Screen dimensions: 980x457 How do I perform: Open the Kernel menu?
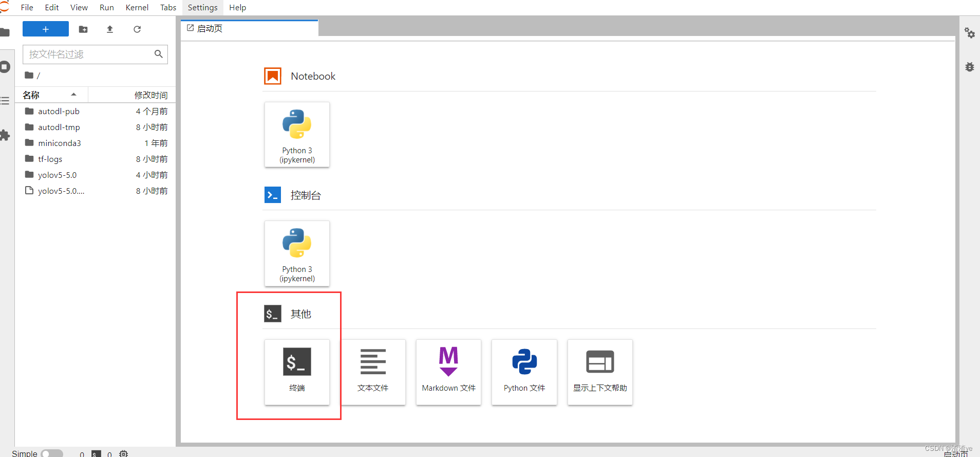tap(137, 7)
